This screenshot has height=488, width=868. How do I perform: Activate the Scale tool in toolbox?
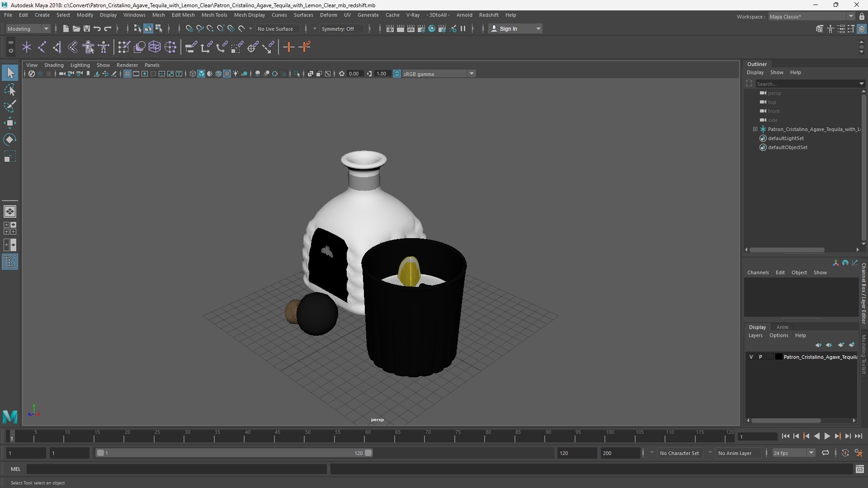coord(10,156)
